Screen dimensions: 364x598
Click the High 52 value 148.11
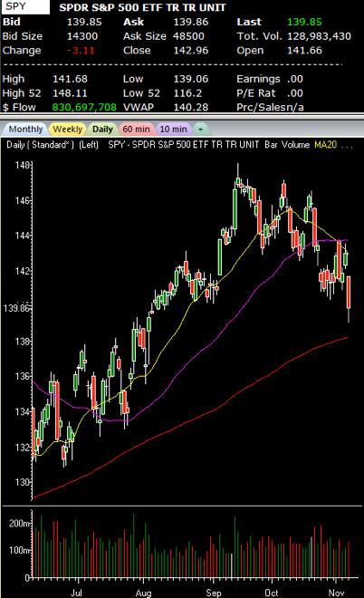pyautogui.click(x=70, y=93)
